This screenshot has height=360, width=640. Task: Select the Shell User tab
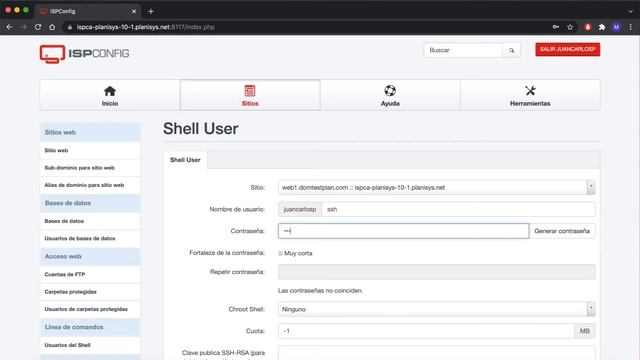(185, 160)
